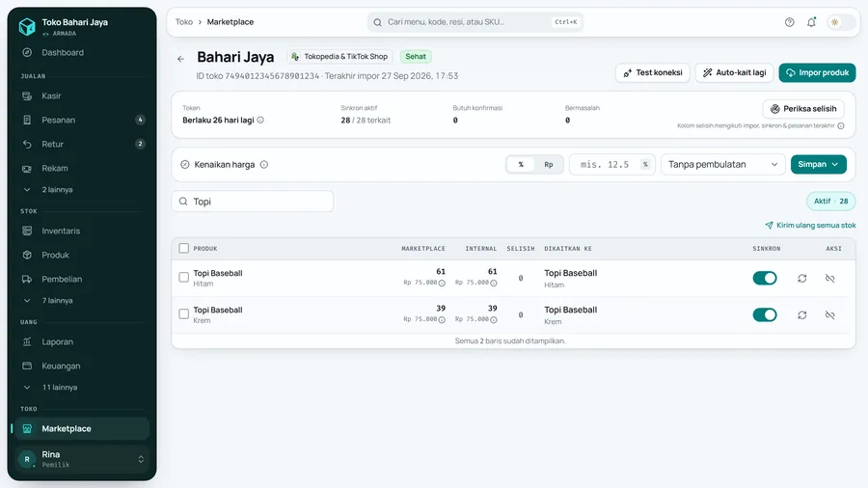The image size is (868, 488).
Task: Click the markup value input field
Action: (x=612, y=164)
